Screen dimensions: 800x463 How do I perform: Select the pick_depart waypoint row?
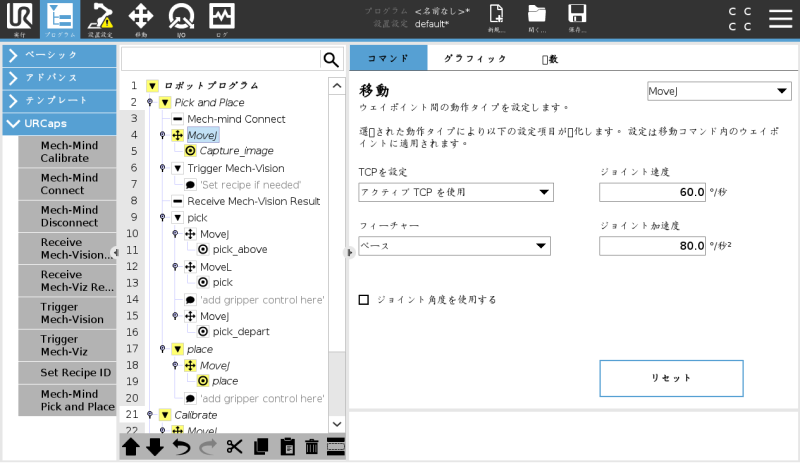pyautogui.click(x=241, y=332)
